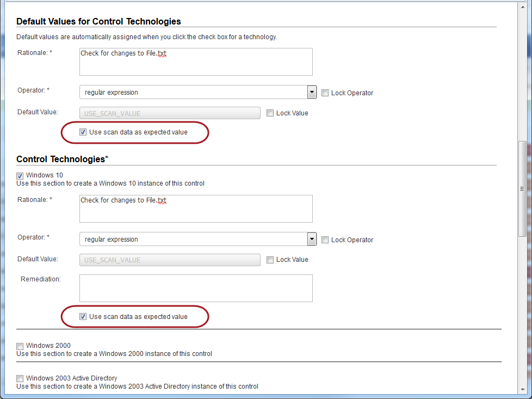Check the Windows 2003 Active Directory checkbox

click(x=20, y=378)
